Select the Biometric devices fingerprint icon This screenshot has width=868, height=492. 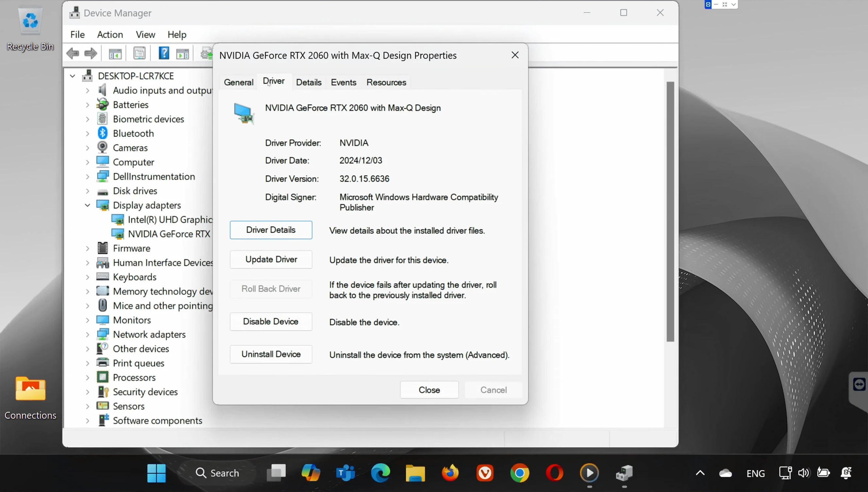click(102, 119)
